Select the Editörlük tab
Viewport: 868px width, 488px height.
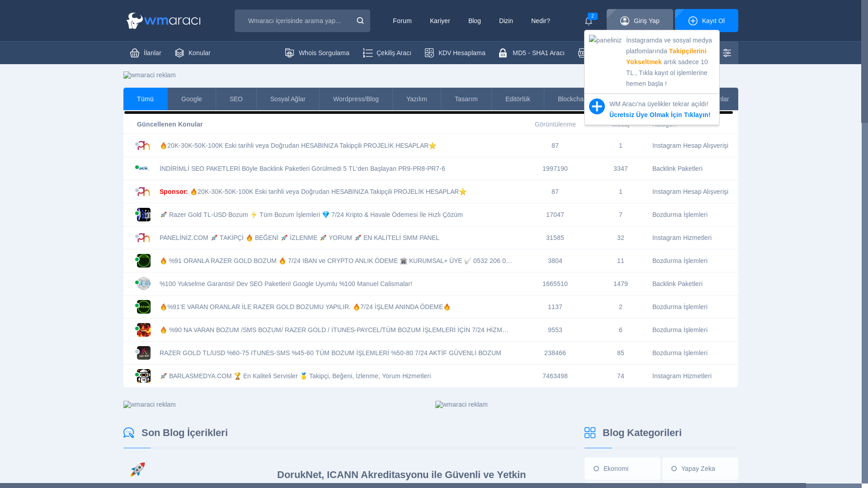(x=518, y=99)
